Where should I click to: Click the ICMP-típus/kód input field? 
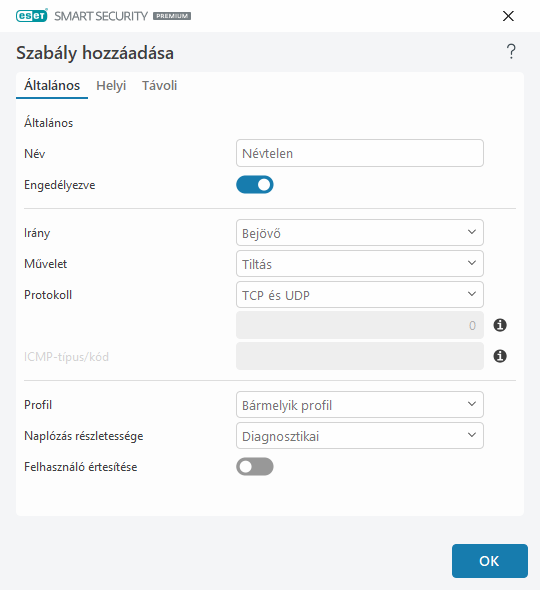click(x=360, y=356)
